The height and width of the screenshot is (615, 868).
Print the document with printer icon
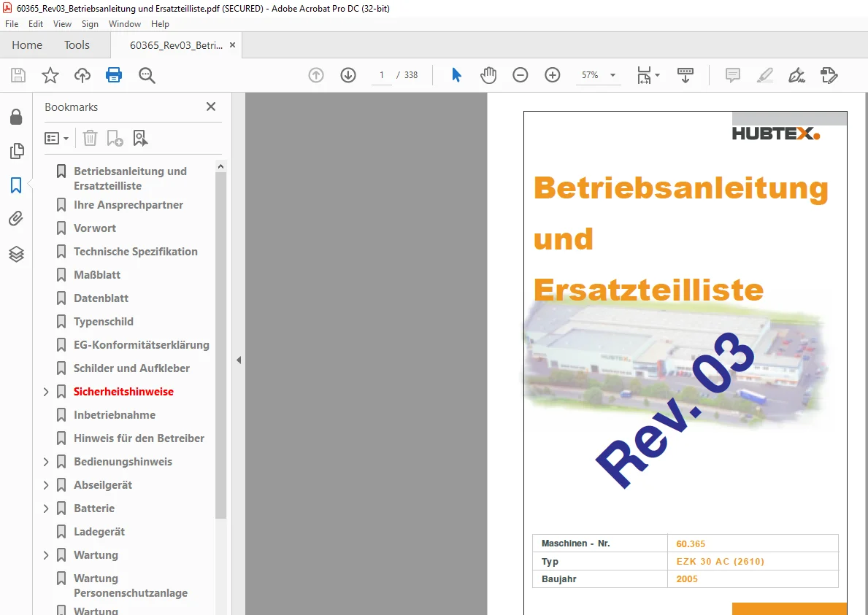click(114, 75)
